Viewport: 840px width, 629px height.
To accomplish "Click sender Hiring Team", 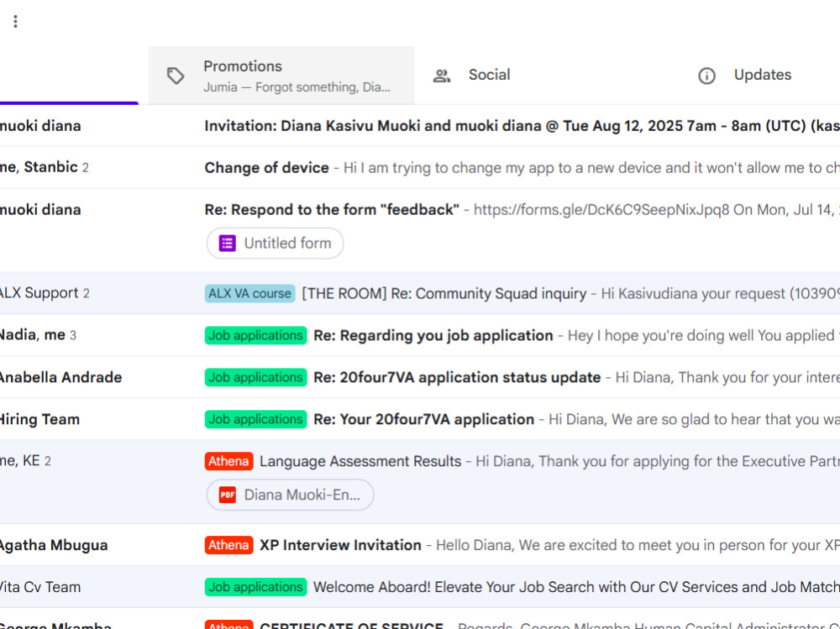I will pos(39,419).
